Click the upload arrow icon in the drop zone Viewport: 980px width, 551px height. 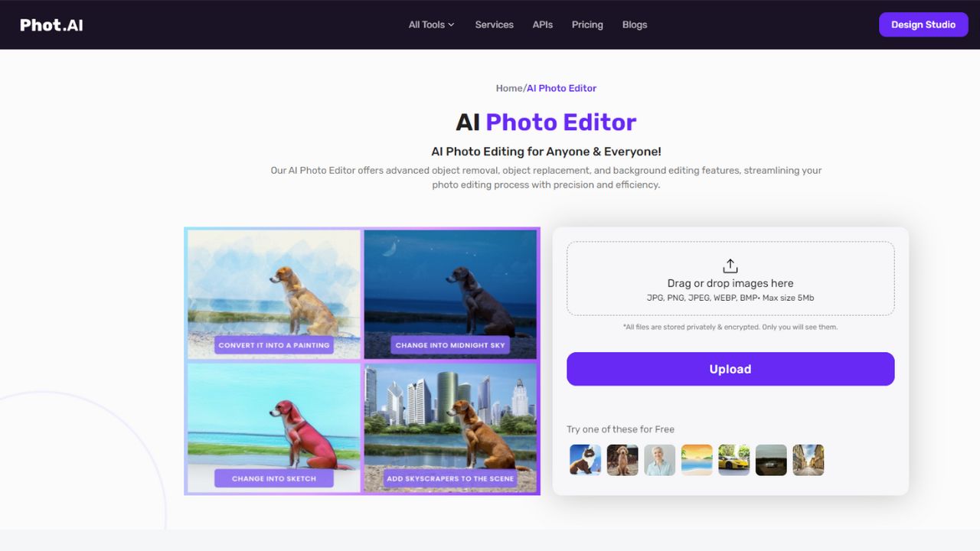pyautogui.click(x=730, y=266)
